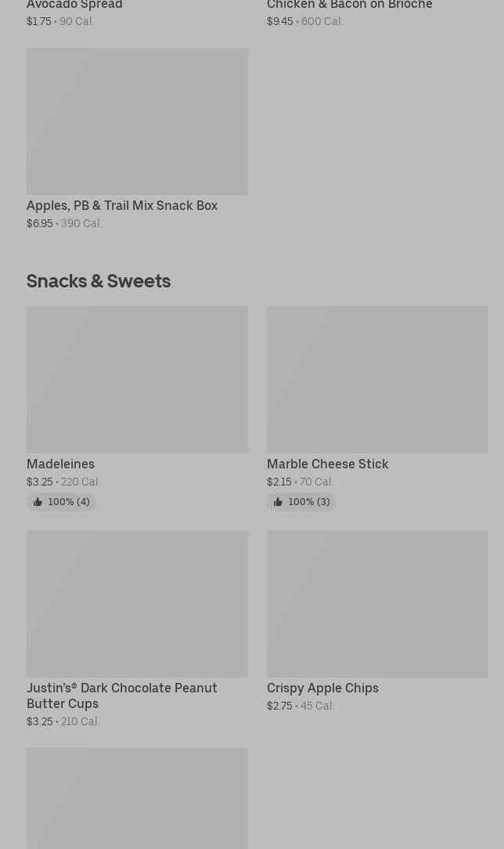Click the 100% (4) rating badge
Screen dimensions: 504x849
[x=62, y=502]
